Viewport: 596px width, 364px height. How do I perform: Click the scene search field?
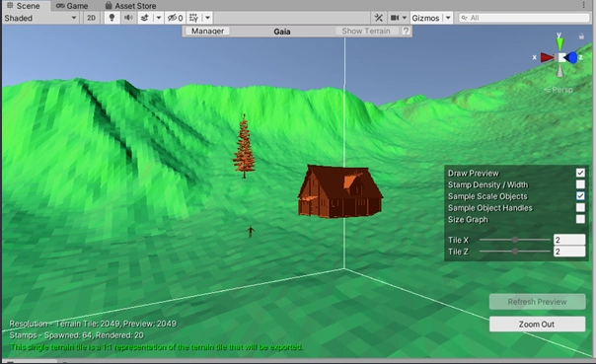524,18
